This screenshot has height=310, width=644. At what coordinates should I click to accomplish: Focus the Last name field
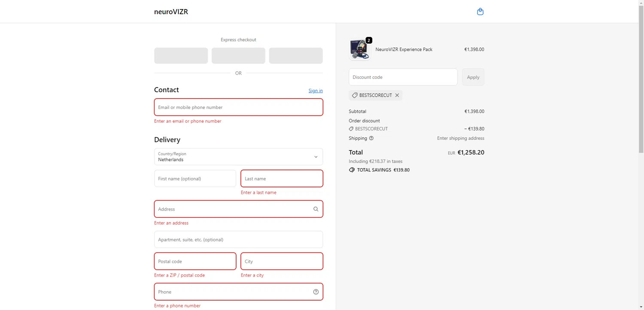tap(282, 178)
